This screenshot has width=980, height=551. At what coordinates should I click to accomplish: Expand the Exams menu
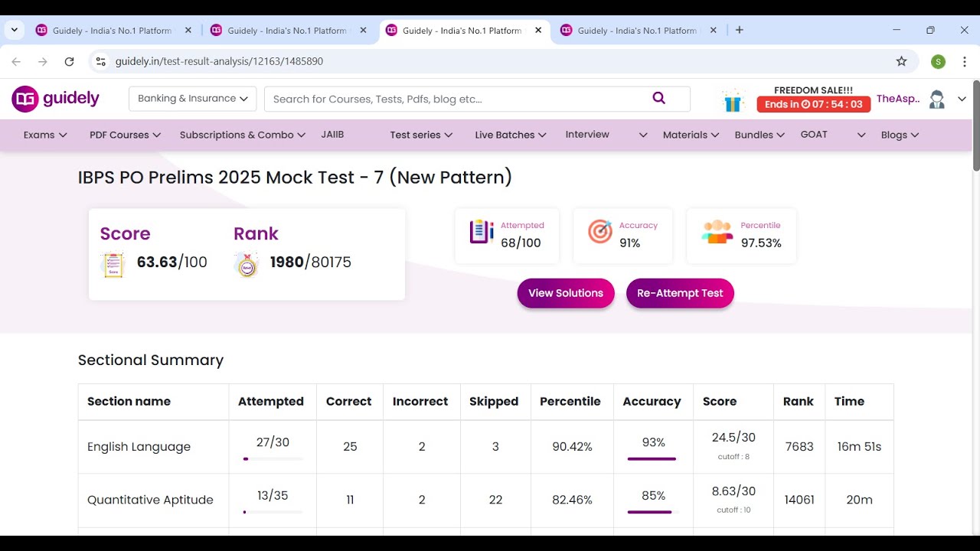point(45,135)
